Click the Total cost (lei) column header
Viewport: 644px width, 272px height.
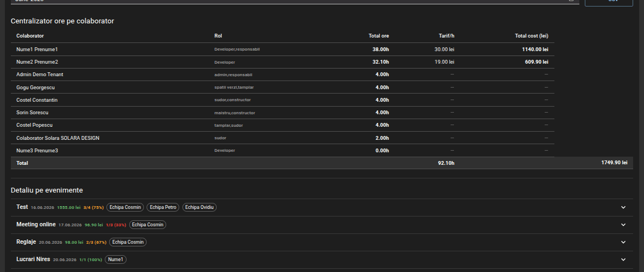[x=532, y=36]
